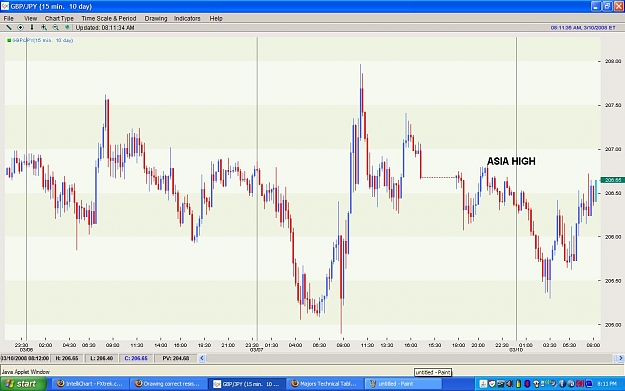Click the 206.00 price axis label
This screenshot has height=391, width=625.
click(613, 237)
